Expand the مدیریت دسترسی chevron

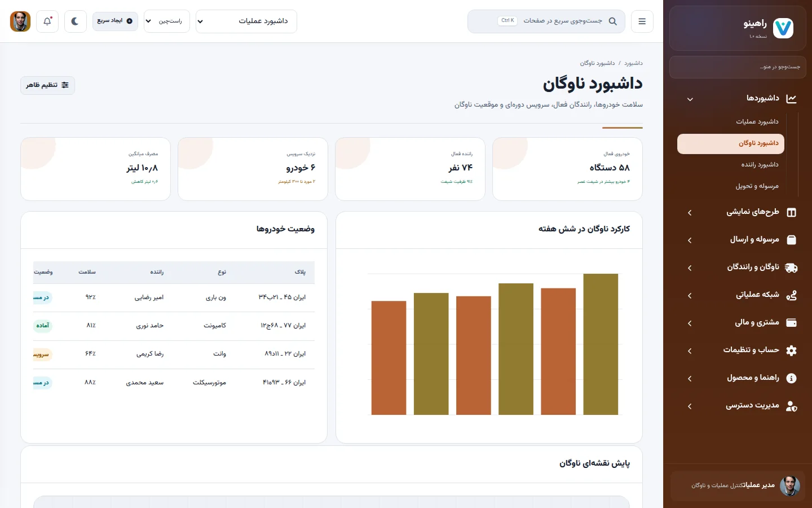tap(690, 406)
